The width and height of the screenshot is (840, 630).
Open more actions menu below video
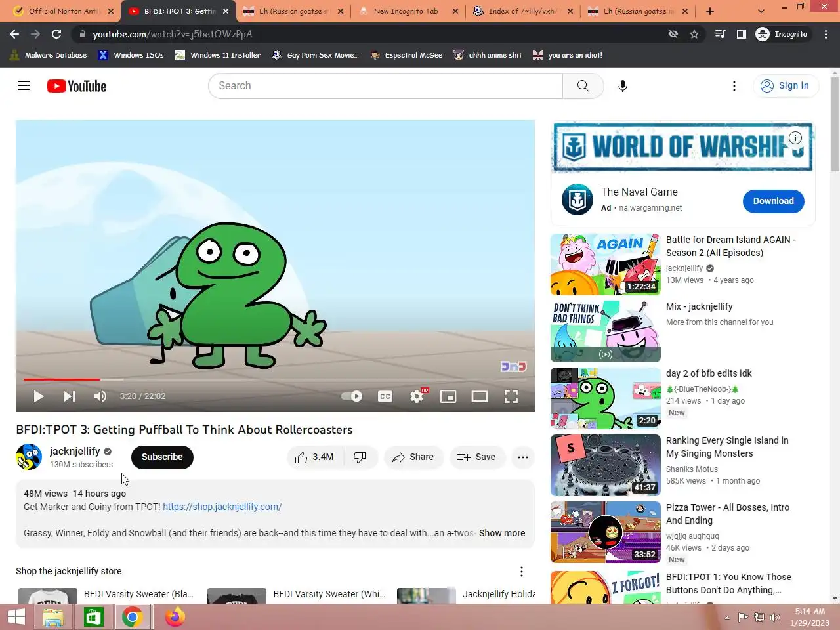point(523,457)
